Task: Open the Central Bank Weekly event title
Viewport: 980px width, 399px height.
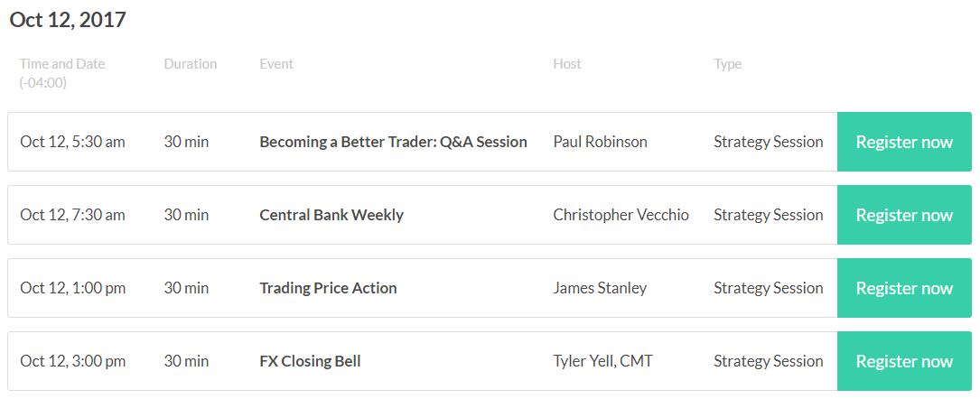Action: coord(331,215)
